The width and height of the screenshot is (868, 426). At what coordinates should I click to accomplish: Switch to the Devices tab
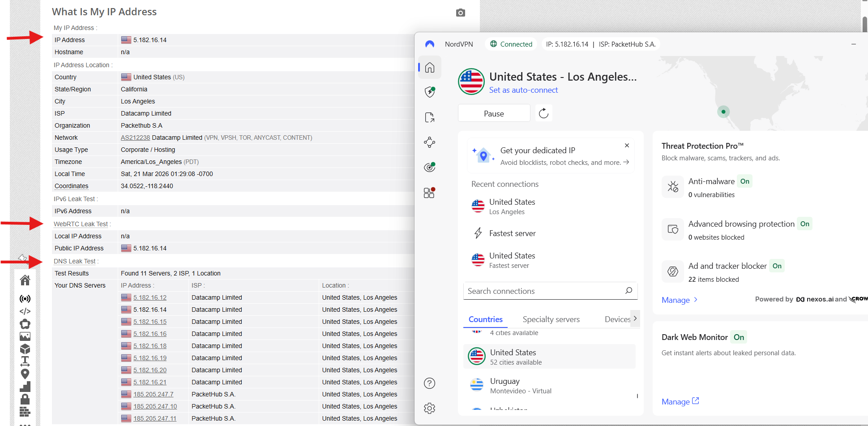pos(617,319)
